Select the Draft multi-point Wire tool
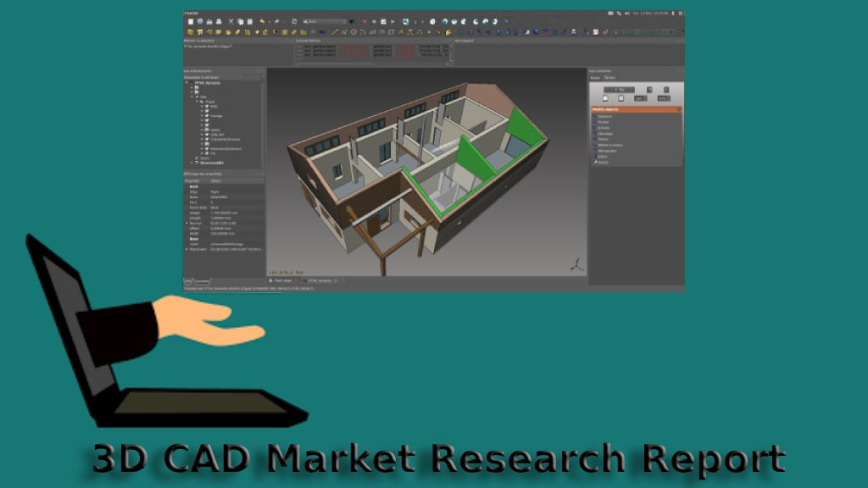This screenshot has height=488, width=868. 344,32
